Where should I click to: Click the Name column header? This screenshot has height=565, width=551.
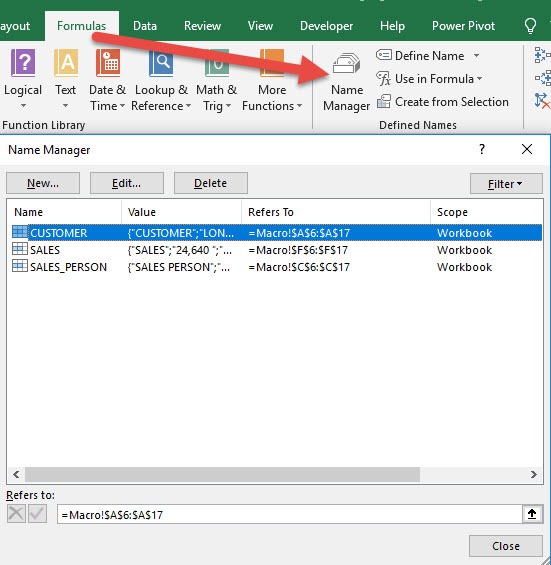(65, 212)
